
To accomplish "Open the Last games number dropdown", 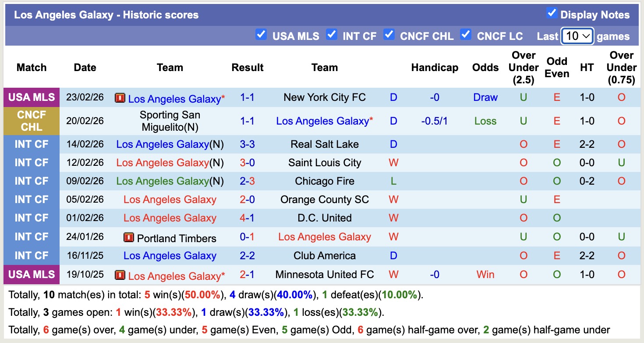I will point(577,36).
